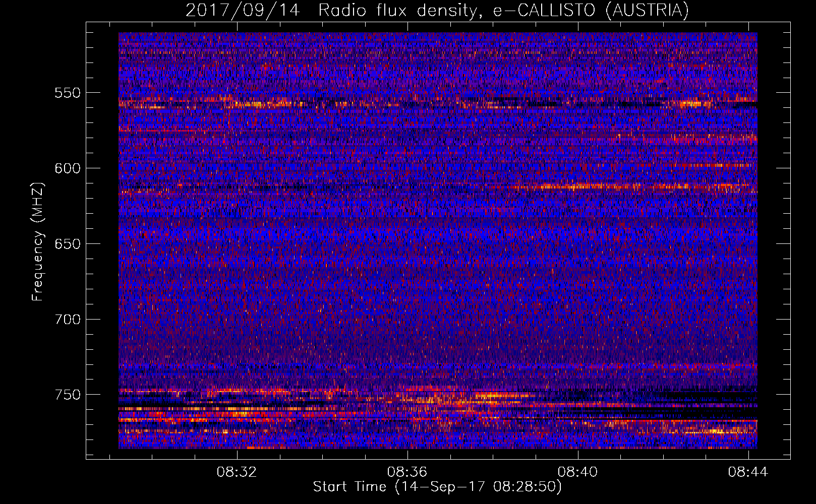Click the 'Start Time (14-Sep-17 08:28:50)' label
Viewport: 816px width, 504px height.
(x=437, y=487)
